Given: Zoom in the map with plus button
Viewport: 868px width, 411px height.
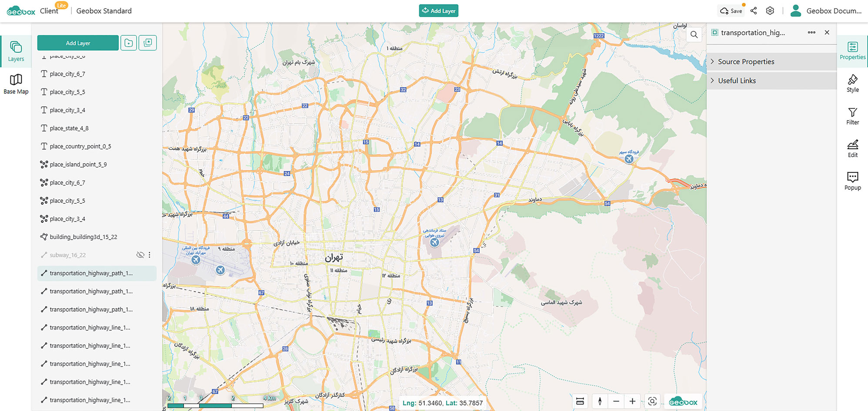Looking at the screenshot, I should [x=632, y=401].
